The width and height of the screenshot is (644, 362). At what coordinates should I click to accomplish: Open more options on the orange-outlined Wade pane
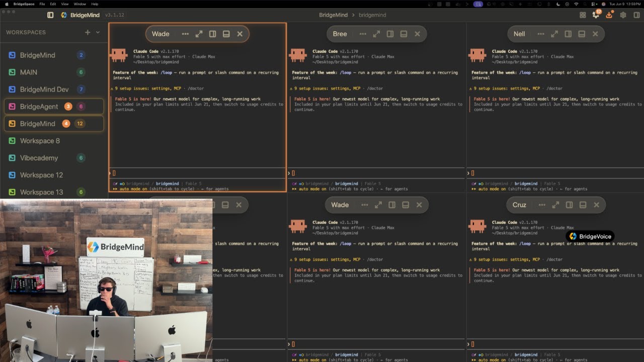(x=185, y=34)
